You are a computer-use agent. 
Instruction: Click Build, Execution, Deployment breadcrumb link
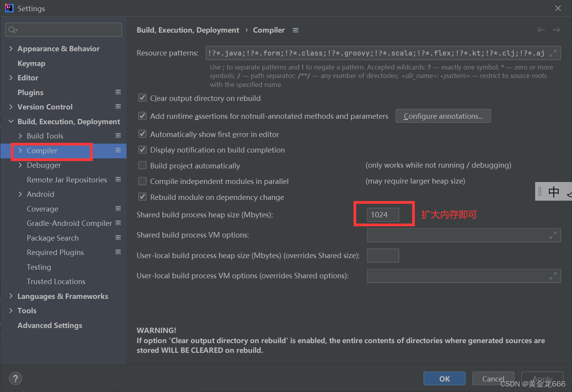[188, 30]
